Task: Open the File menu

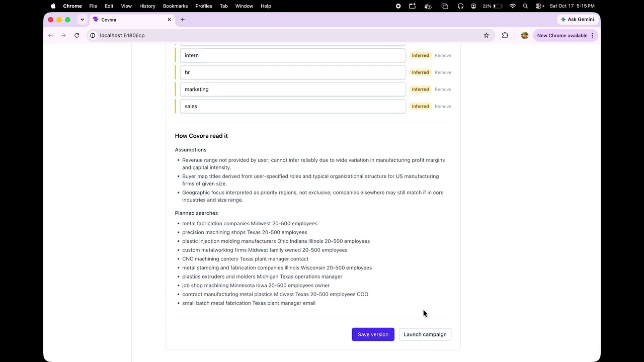Action: (x=93, y=6)
